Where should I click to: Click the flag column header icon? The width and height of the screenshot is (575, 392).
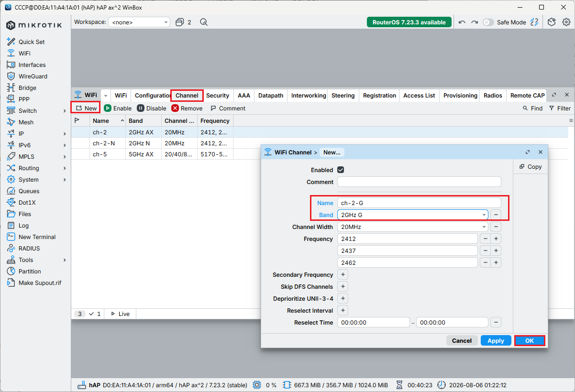point(77,121)
